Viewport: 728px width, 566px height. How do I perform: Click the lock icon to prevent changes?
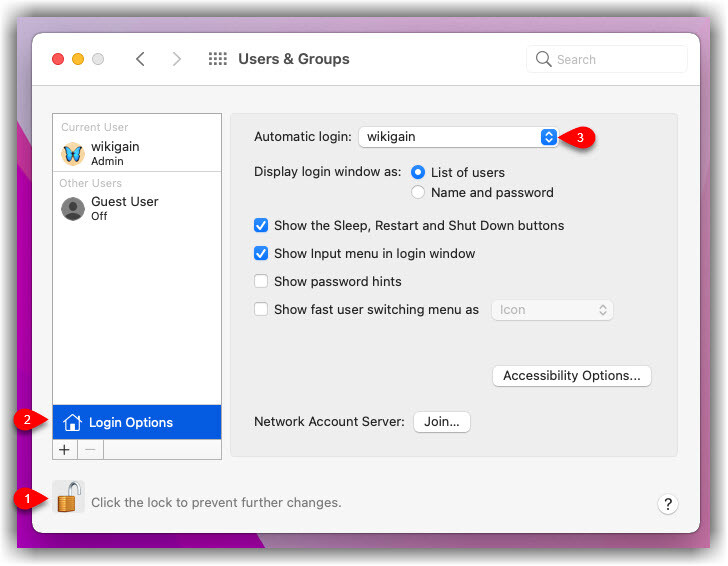point(68,498)
